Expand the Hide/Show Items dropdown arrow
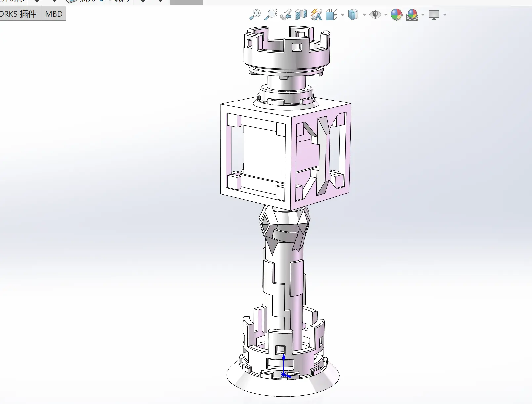Screen dimensions: 532x404 [x=386, y=15]
